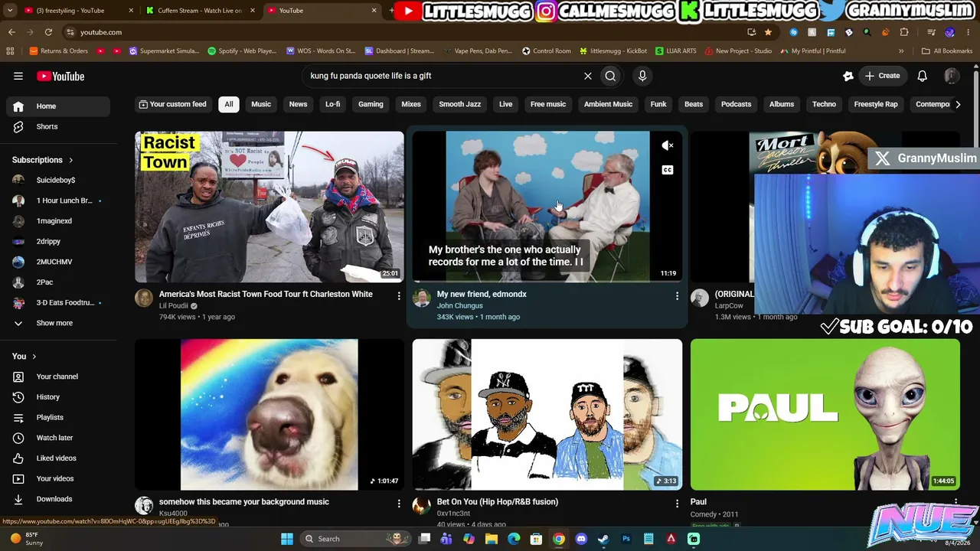
Task: Show more filter chips with right arrow
Action: pyautogui.click(x=958, y=104)
